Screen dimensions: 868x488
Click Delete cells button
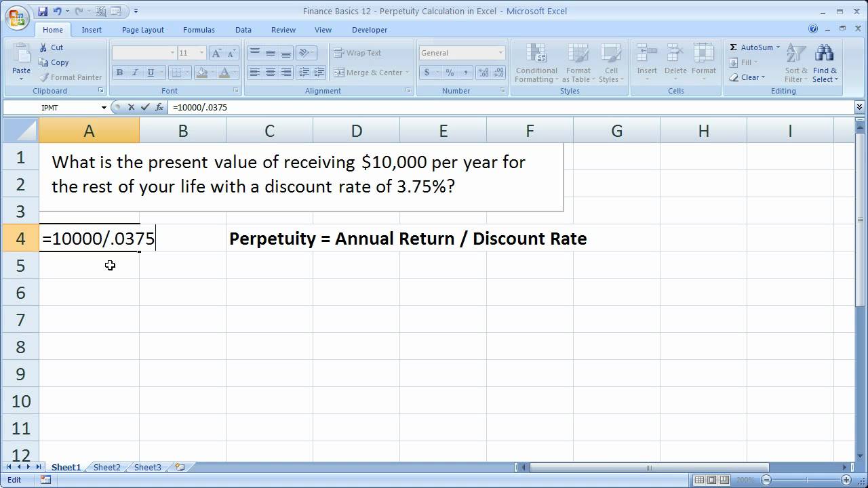tap(675, 62)
